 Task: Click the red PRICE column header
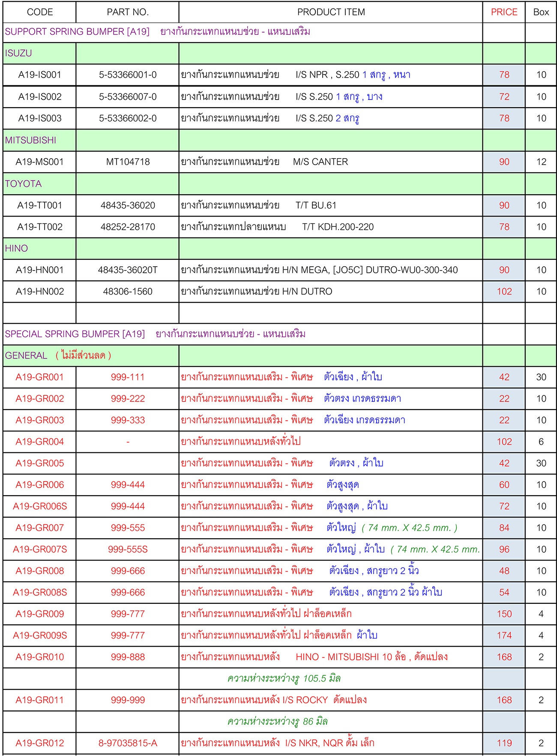click(x=504, y=12)
